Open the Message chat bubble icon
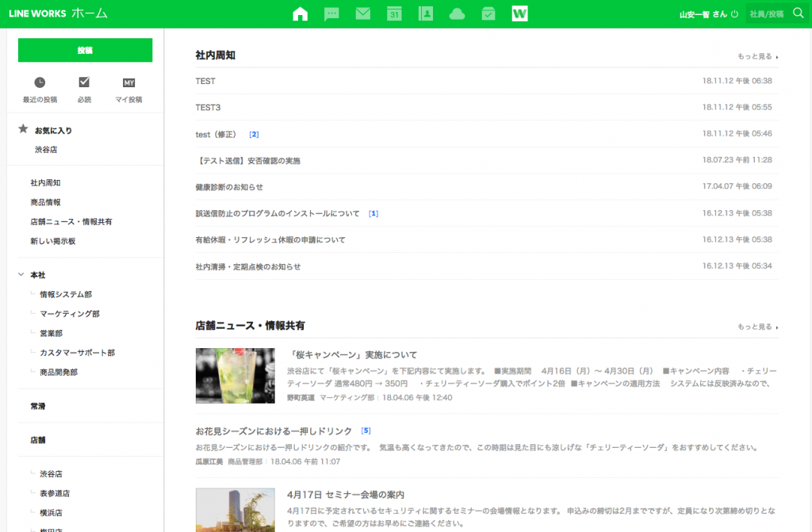 [x=332, y=13]
